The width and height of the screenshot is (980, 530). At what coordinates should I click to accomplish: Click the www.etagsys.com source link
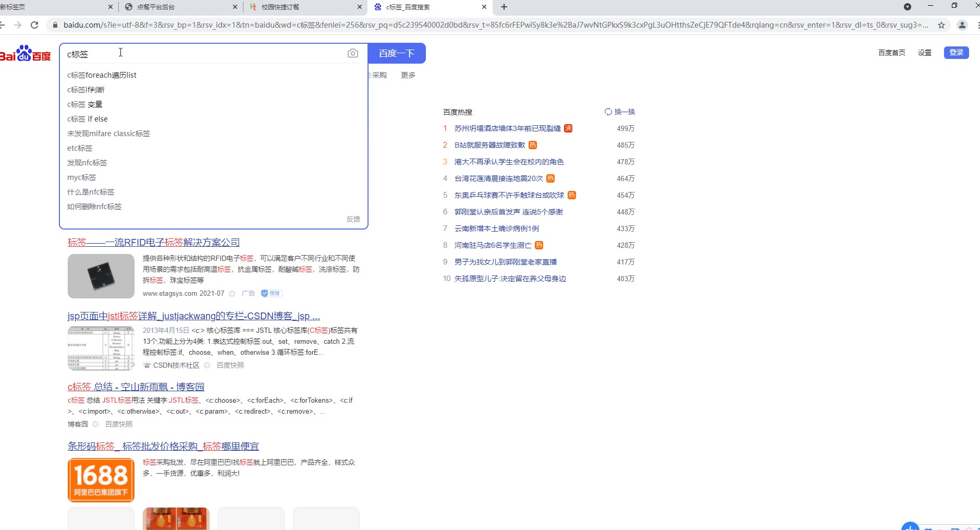170,293
